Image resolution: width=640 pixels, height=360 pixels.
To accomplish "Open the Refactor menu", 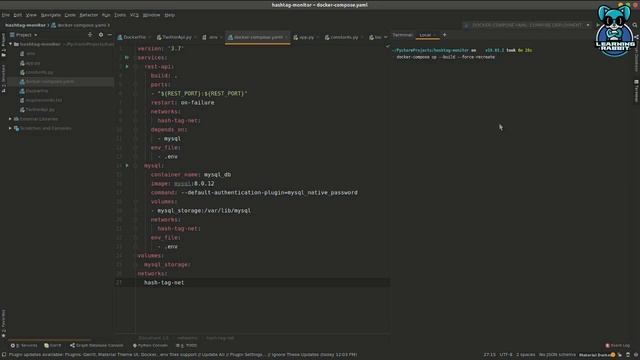I will (x=89, y=15).
